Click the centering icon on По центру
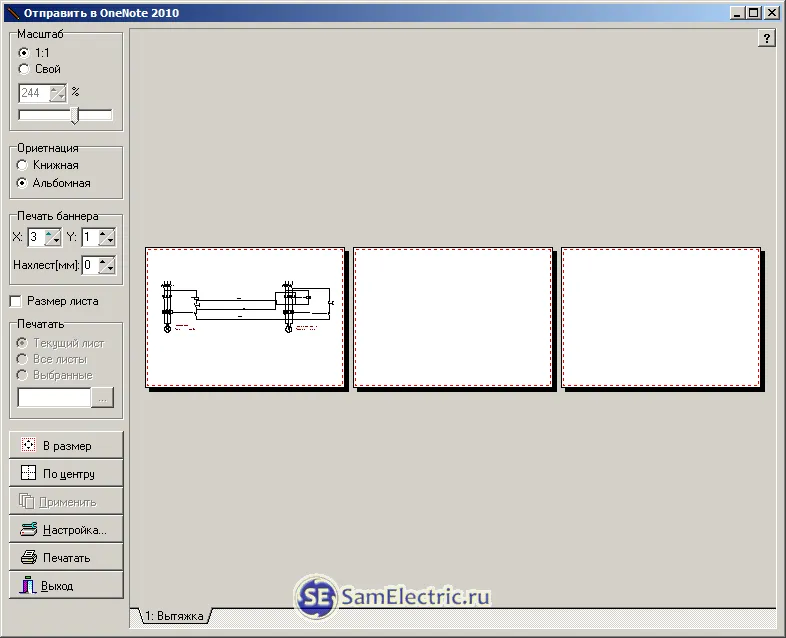 [x=29, y=473]
